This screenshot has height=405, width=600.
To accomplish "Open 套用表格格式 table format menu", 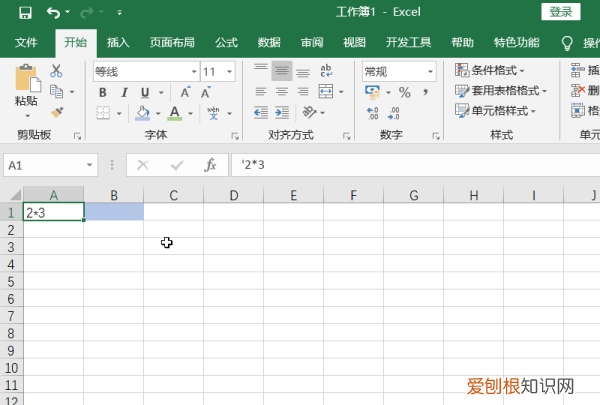I will click(x=501, y=91).
